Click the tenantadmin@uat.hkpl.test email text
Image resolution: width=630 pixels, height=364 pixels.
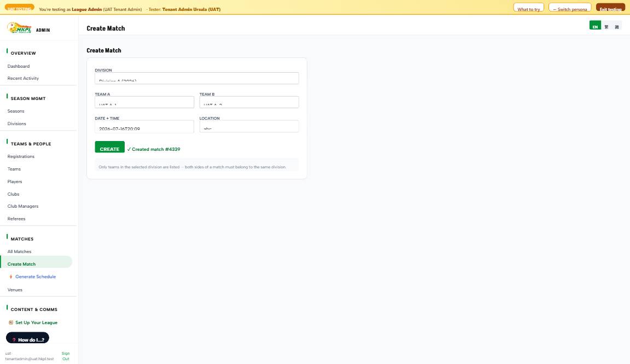pos(30,359)
